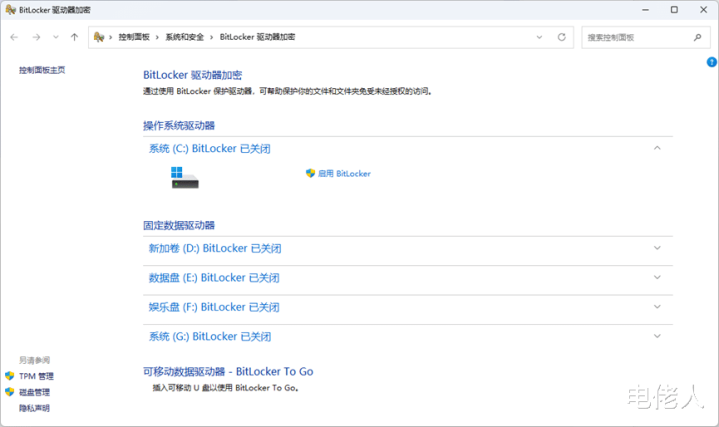Collapse 系统 (C:) drive section chevron
The width and height of the screenshot is (719, 427).
[x=657, y=148]
